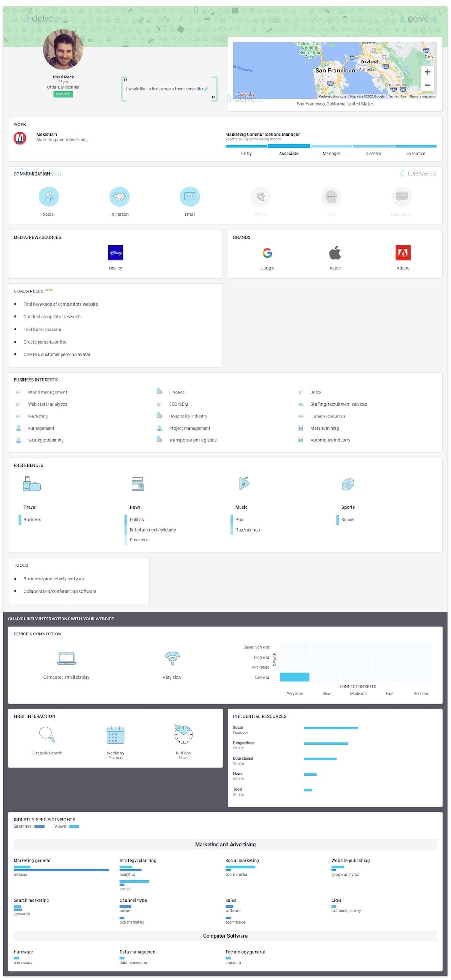Viewport: 451px width, 980px height.
Task: Edit the persona quote with pencil icon
Action: tap(206, 88)
